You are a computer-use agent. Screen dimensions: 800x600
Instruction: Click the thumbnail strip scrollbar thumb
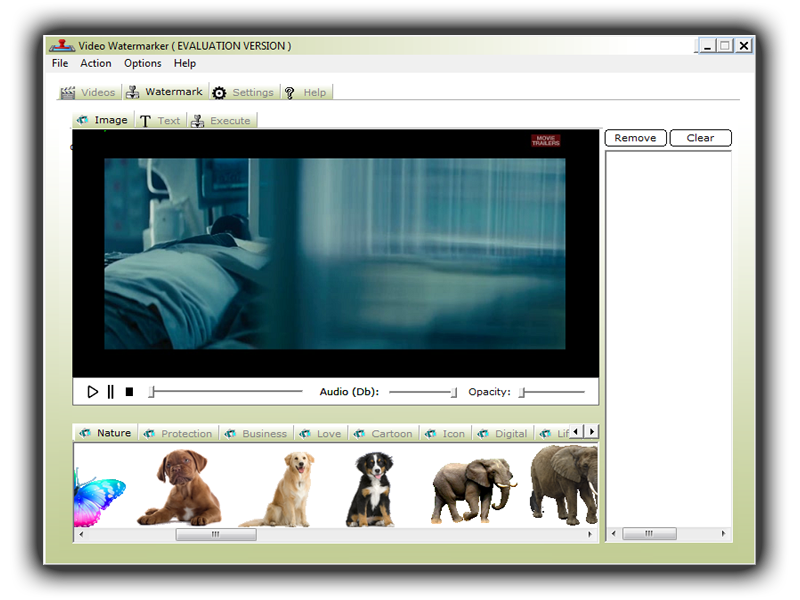[216, 534]
